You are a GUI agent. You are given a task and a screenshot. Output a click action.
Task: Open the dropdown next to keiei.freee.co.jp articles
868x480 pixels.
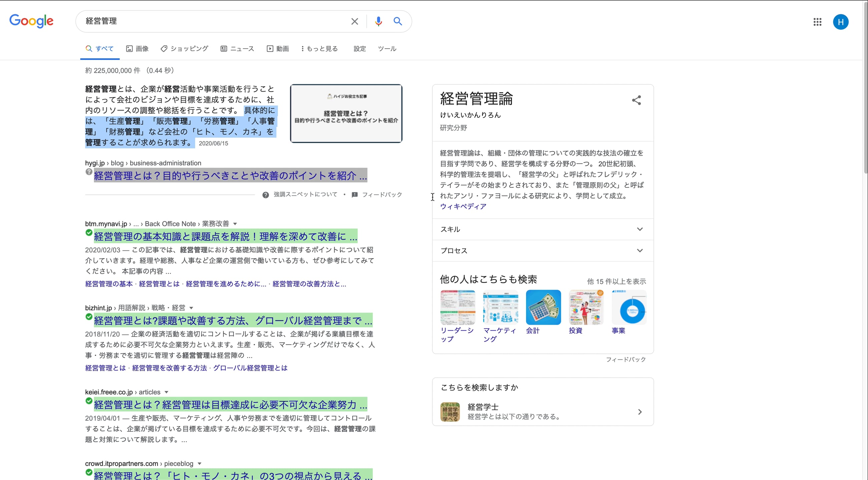click(x=166, y=392)
